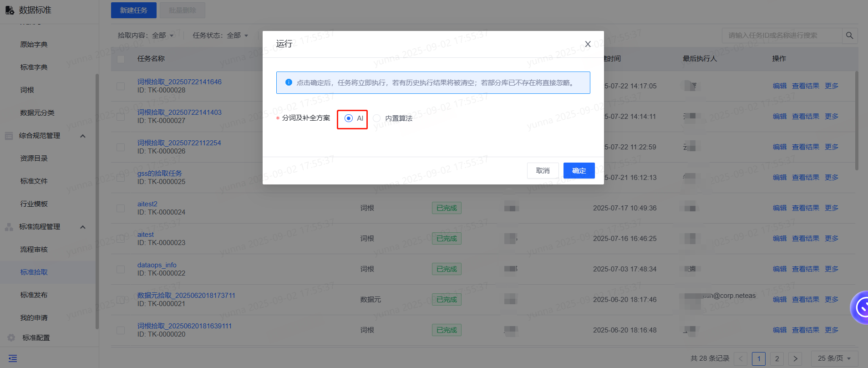Close the 运行 dialog with X icon
Image resolution: width=868 pixels, height=368 pixels.
point(588,44)
